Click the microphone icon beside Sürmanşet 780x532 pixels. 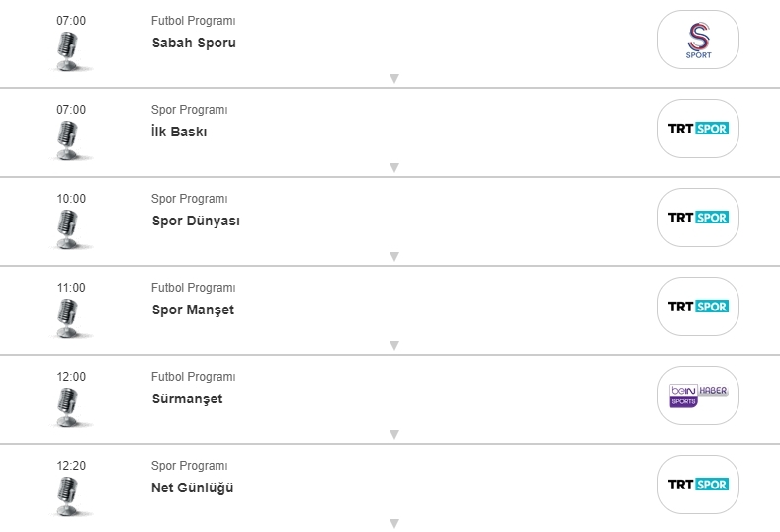click(68, 406)
